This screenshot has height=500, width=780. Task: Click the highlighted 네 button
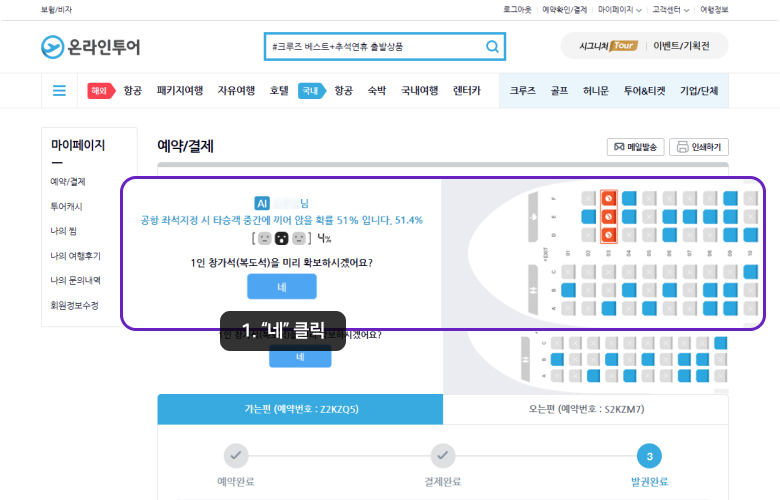tap(282, 286)
